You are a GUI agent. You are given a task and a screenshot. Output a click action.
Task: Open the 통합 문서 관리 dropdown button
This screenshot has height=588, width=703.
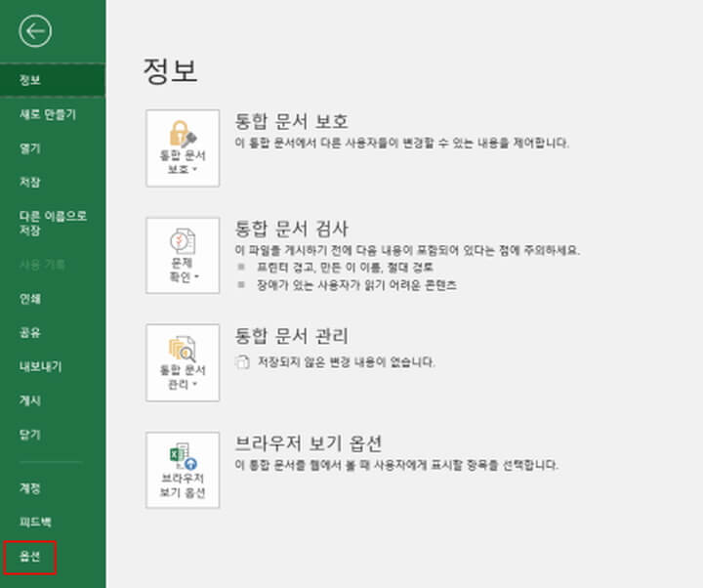pyautogui.click(x=183, y=362)
